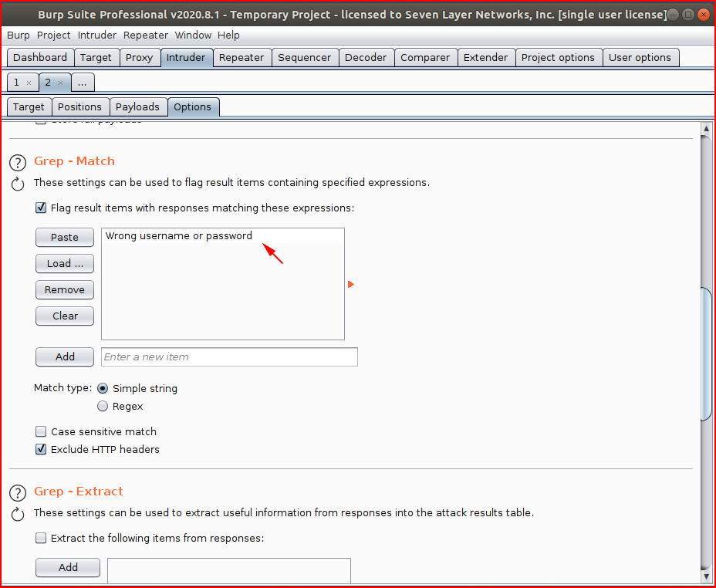716x588 pixels.
Task: Switch to the main Target tab
Action: coord(96,58)
